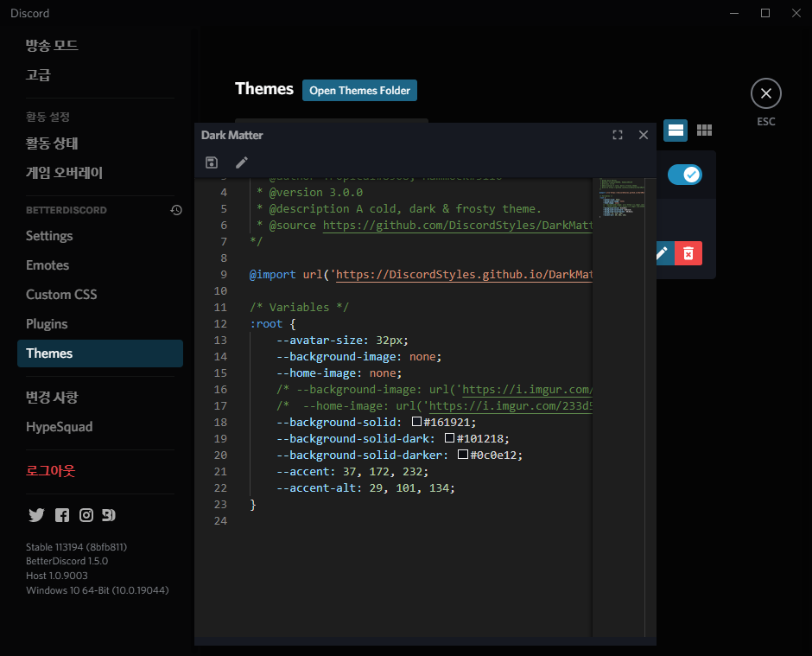812x656 pixels.
Task: Open BetterDiscord changelog history icon
Action: pyautogui.click(x=176, y=210)
